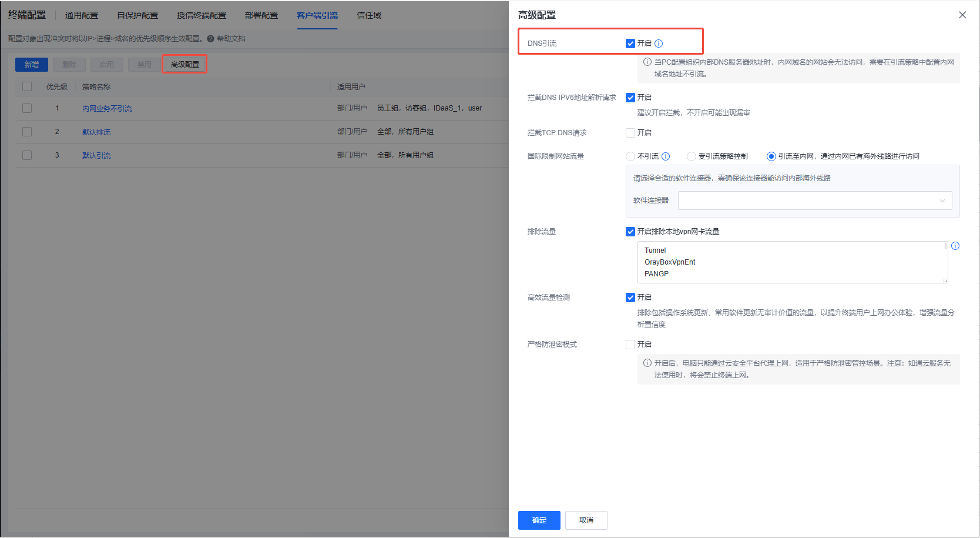Click info icon beside excluded adapters textbox

pos(955,246)
